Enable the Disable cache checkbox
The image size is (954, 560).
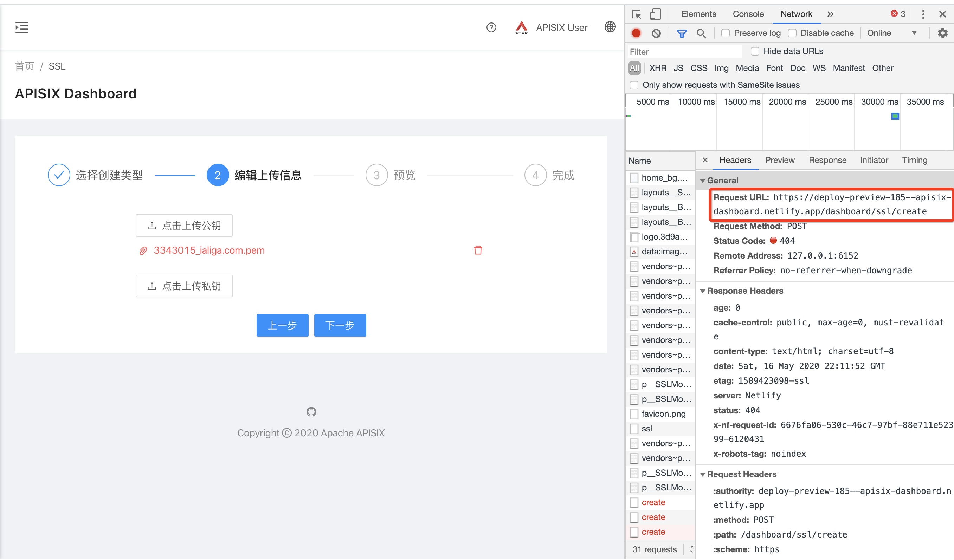click(x=792, y=33)
